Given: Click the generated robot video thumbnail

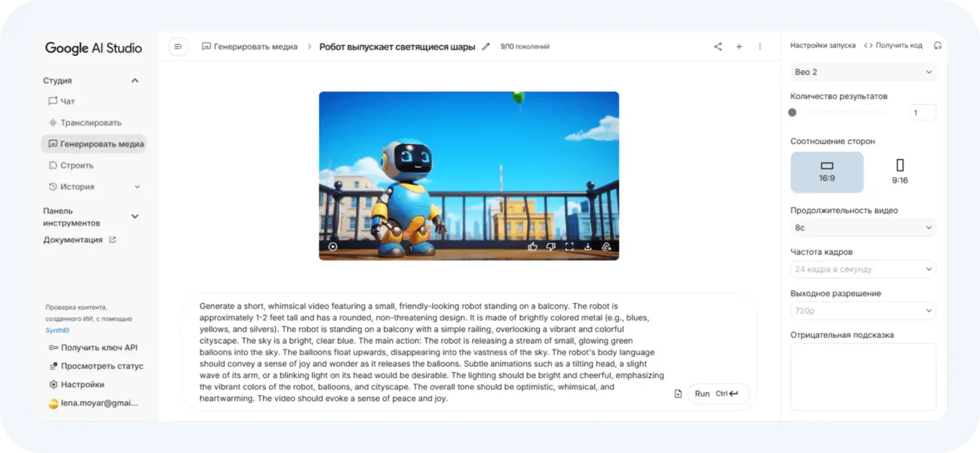Looking at the screenshot, I should 468,176.
